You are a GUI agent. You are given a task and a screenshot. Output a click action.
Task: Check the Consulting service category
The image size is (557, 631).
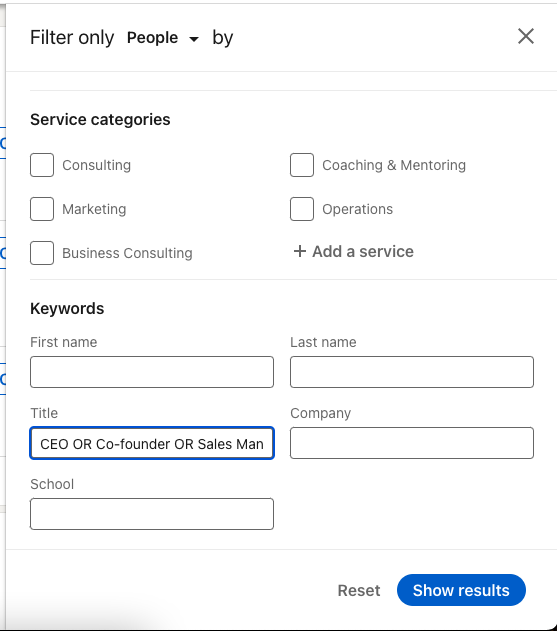pyautogui.click(x=42, y=165)
